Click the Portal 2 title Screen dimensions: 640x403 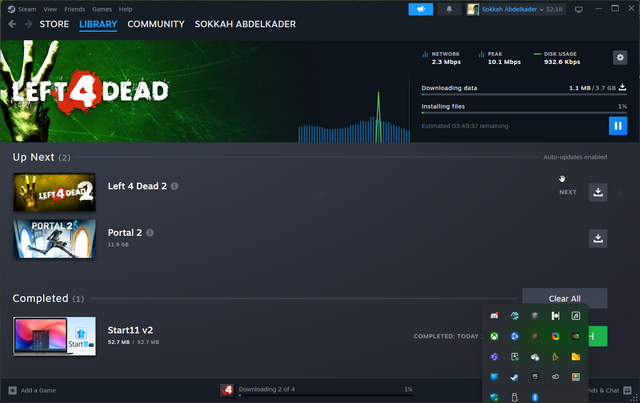click(x=125, y=233)
